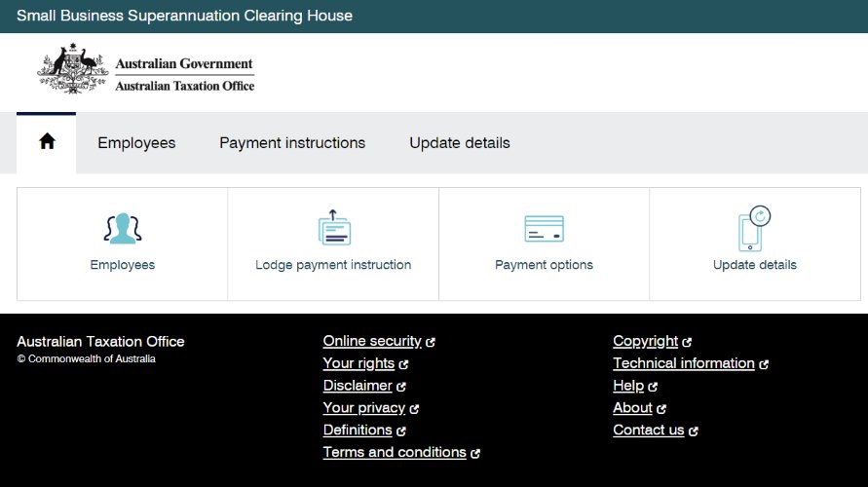Click the Australian Government coat of arms logo
868x487 pixels.
(x=72, y=68)
